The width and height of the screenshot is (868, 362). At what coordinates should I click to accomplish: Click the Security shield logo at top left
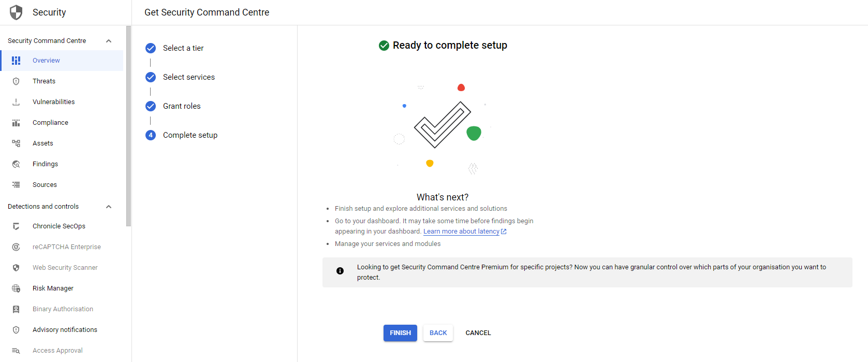16,11
